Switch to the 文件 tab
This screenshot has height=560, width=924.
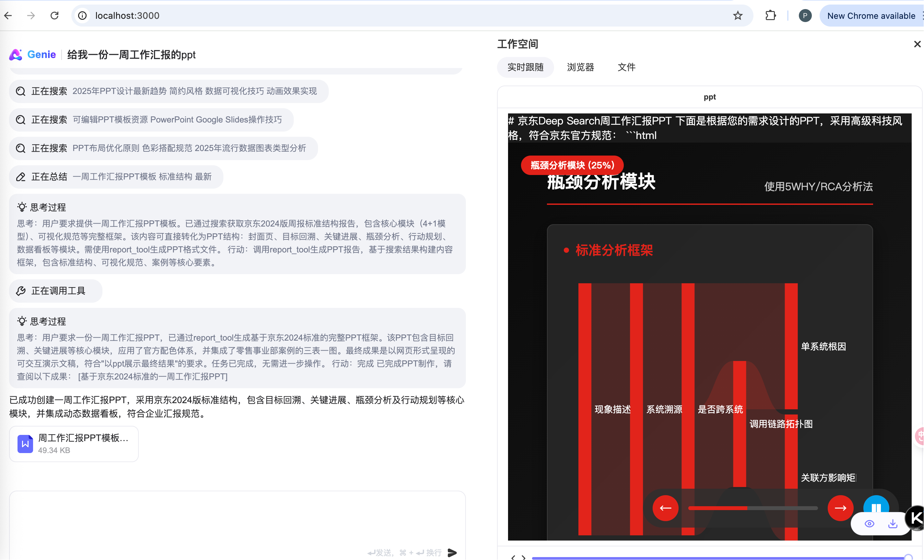tap(626, 67)
